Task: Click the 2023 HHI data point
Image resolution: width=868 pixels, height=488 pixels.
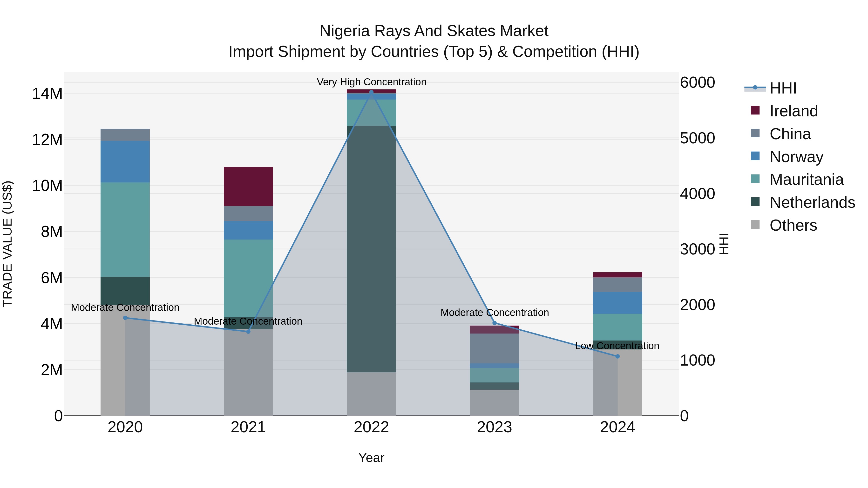Action: pyautogui.click(x=495, y=323)
